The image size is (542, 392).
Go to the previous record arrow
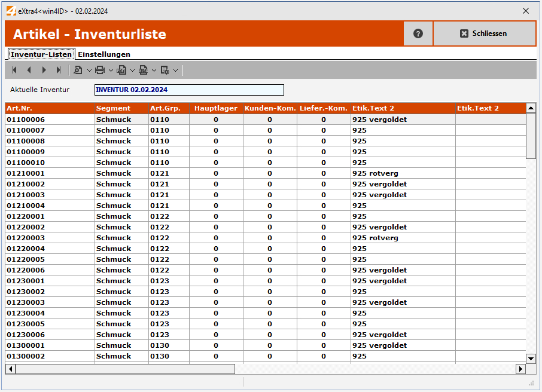click(x=29, y=70)
